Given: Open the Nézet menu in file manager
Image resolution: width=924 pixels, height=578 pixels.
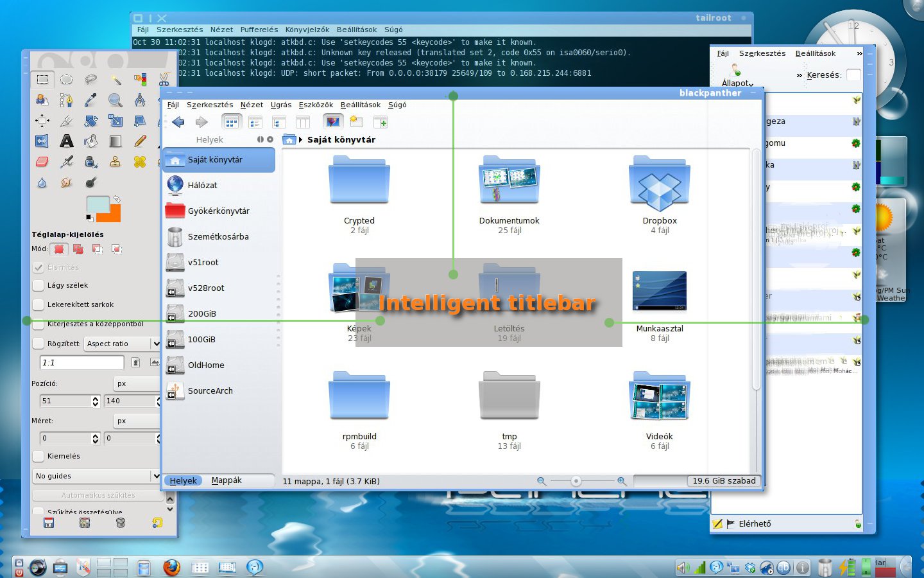Looking at the screenshot, I should pos(252,105).
